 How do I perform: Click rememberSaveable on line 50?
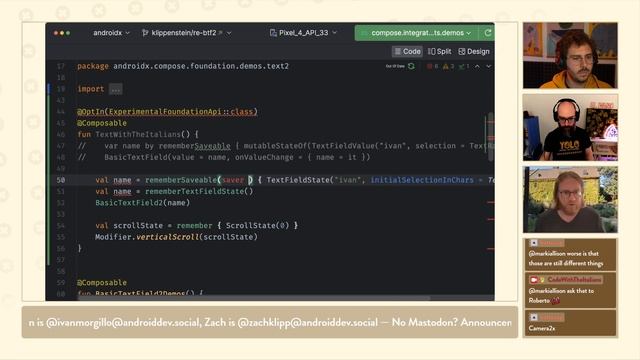tap(181, 180)
